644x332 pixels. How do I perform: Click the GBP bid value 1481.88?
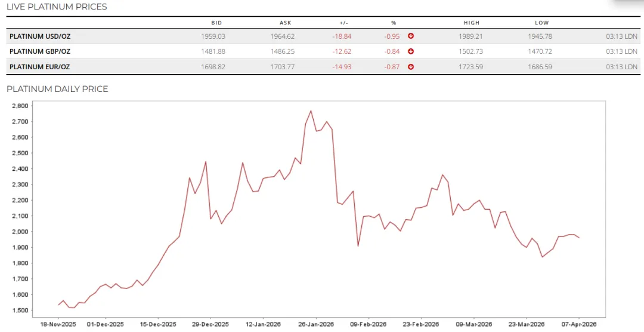[213, 51]
